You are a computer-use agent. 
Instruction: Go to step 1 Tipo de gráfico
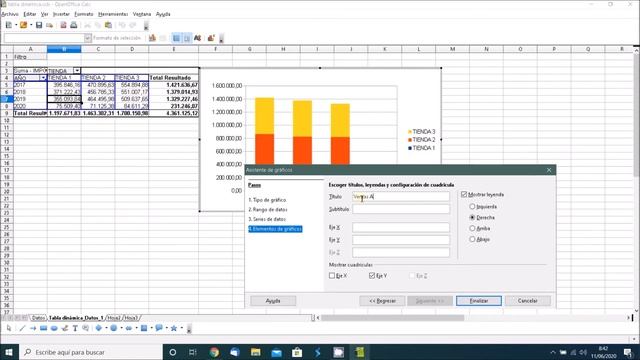(267, 200)
